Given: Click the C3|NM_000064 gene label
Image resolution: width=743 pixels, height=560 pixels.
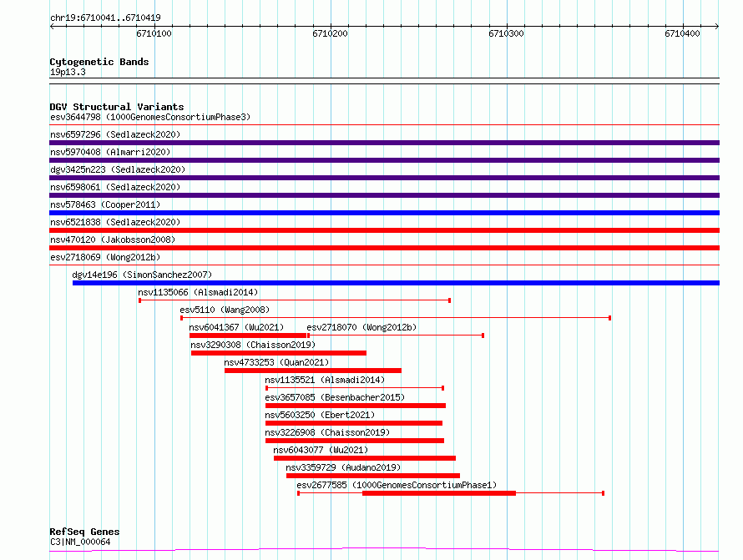Looking at the screenshot, I should pyautogui.click(x=80, y=542).
